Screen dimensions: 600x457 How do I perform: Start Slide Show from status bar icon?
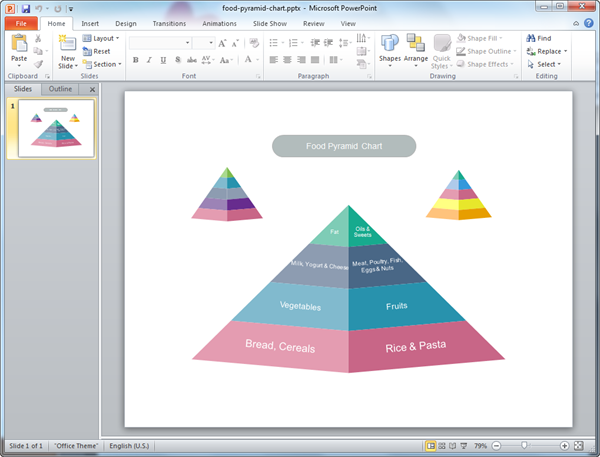click(463, 446)
